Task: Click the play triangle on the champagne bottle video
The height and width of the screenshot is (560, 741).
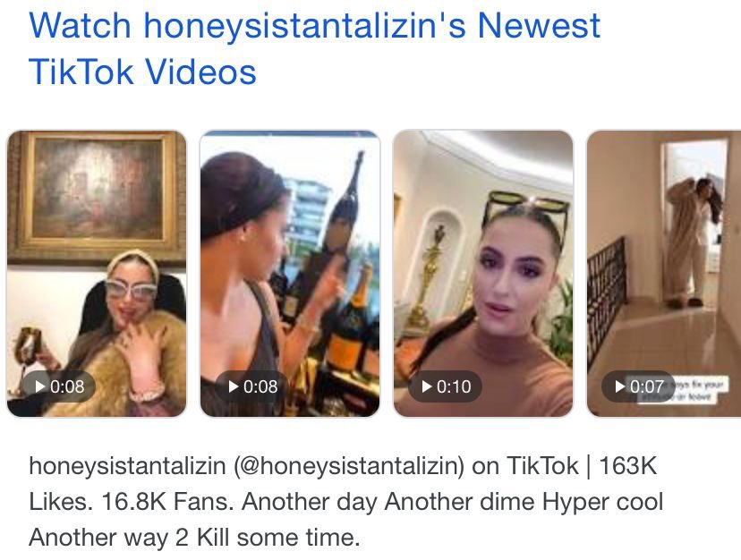Action: point(234,386)
